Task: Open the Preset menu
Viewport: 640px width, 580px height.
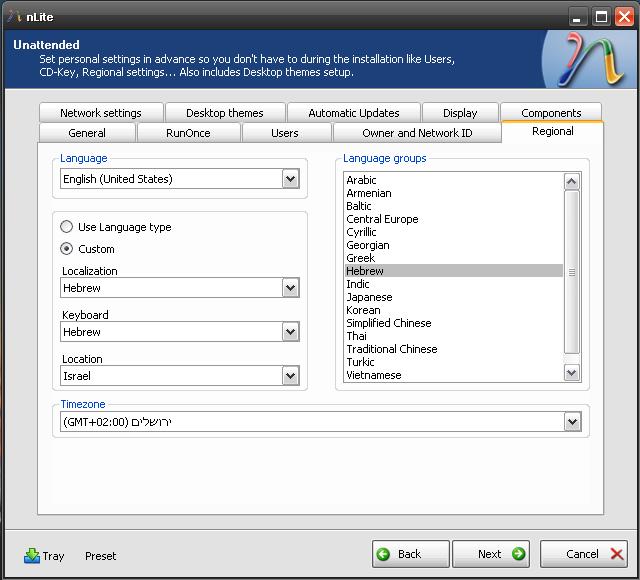Action: click(100, 556)
